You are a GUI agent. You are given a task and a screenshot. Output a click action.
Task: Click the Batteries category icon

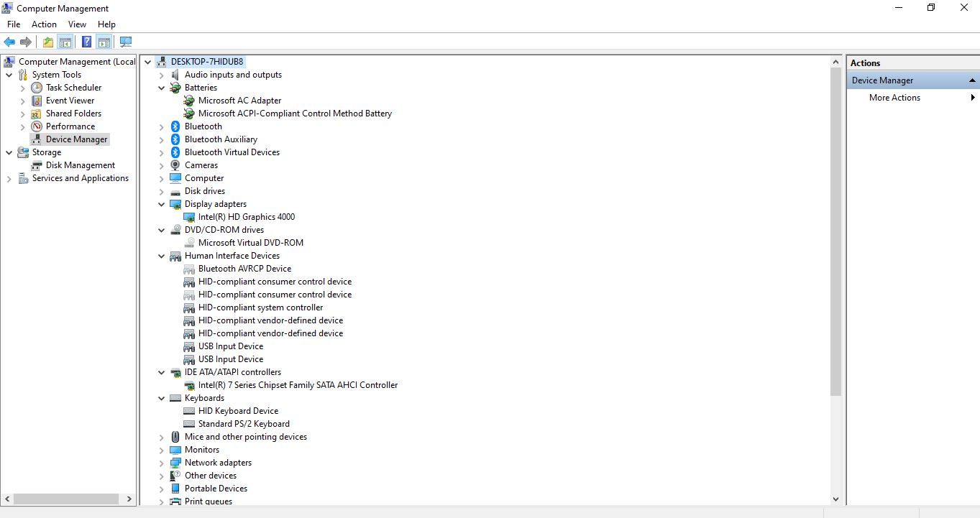175,88
